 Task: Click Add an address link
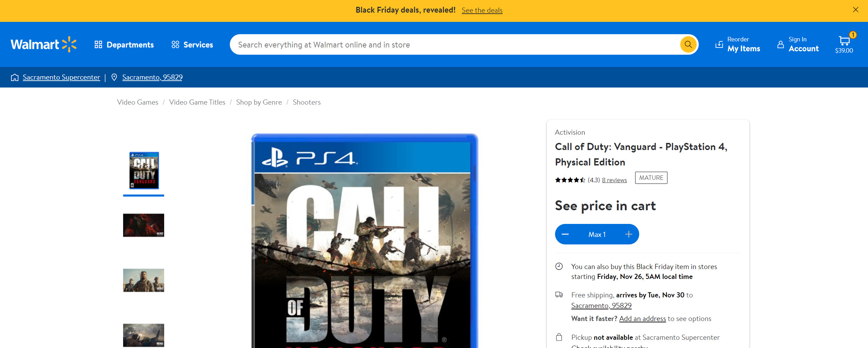pyautogui.click(x=642, y=319)
